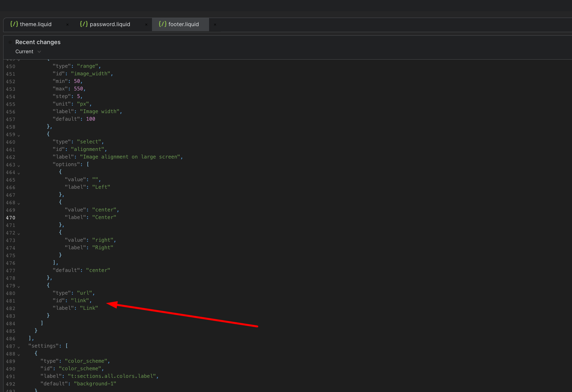This screenshot has height=392, width=572.
Task: Click the liquid file icon on footer.liquid tab
Action: [x=162, y=24]
